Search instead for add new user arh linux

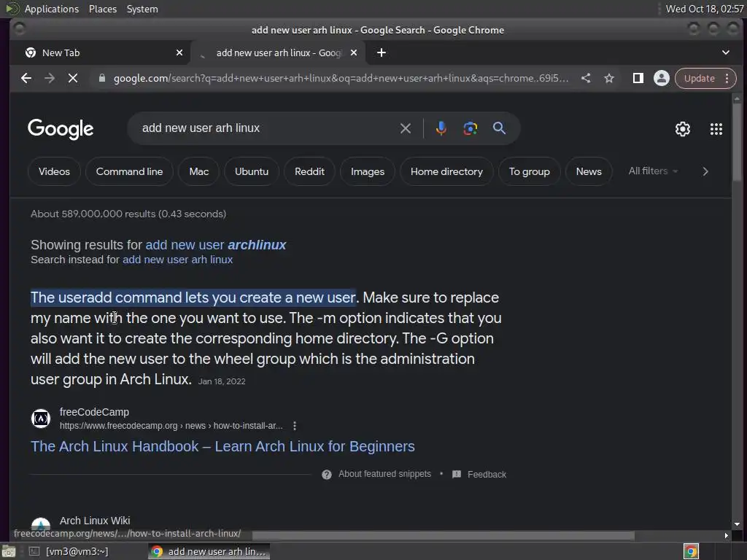(178, 260)
